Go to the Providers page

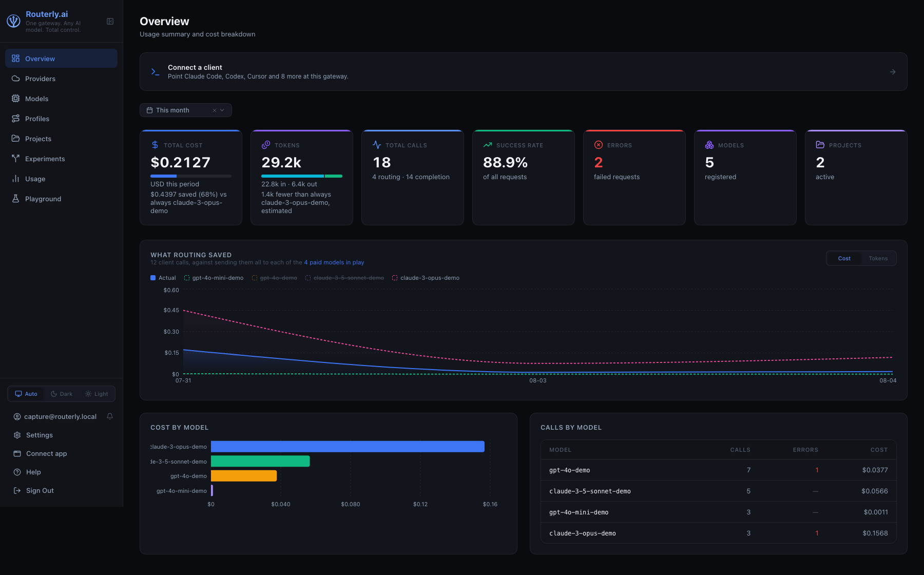[61, 79]
